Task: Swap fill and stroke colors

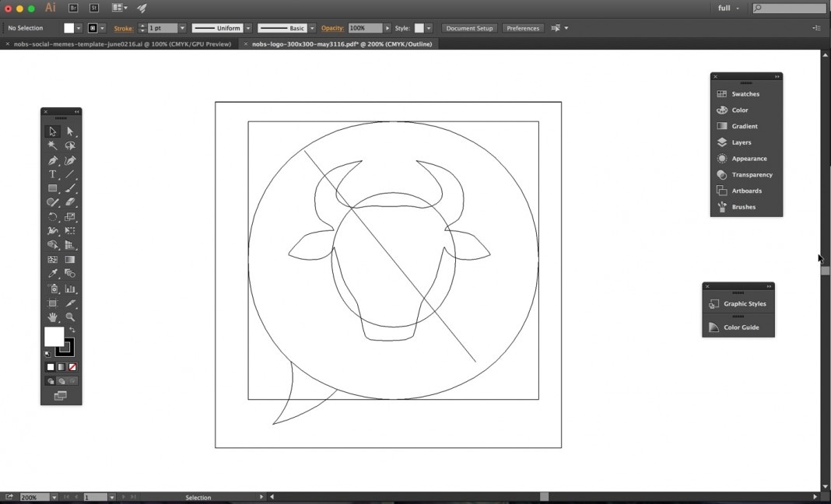Action: (72, 330)
